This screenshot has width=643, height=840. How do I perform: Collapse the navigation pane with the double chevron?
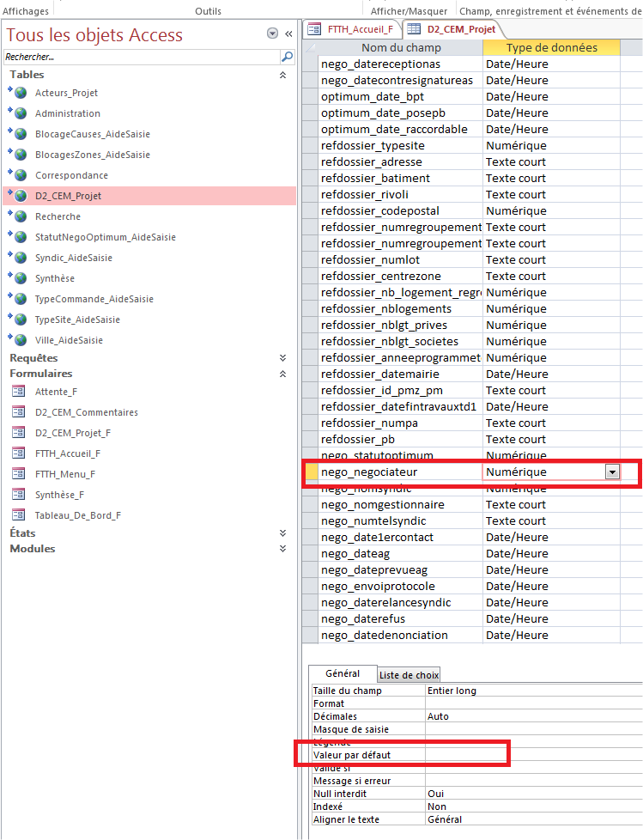tap(289, 34)
